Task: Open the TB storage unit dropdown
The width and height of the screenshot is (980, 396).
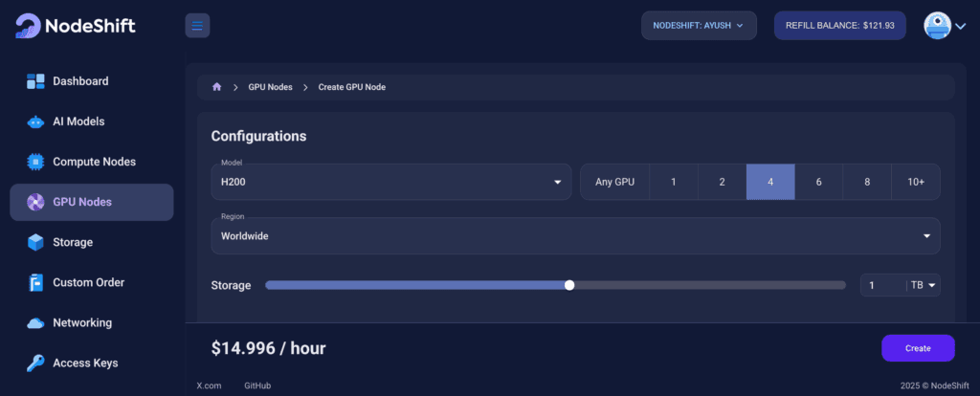Action: click(924, 285)
